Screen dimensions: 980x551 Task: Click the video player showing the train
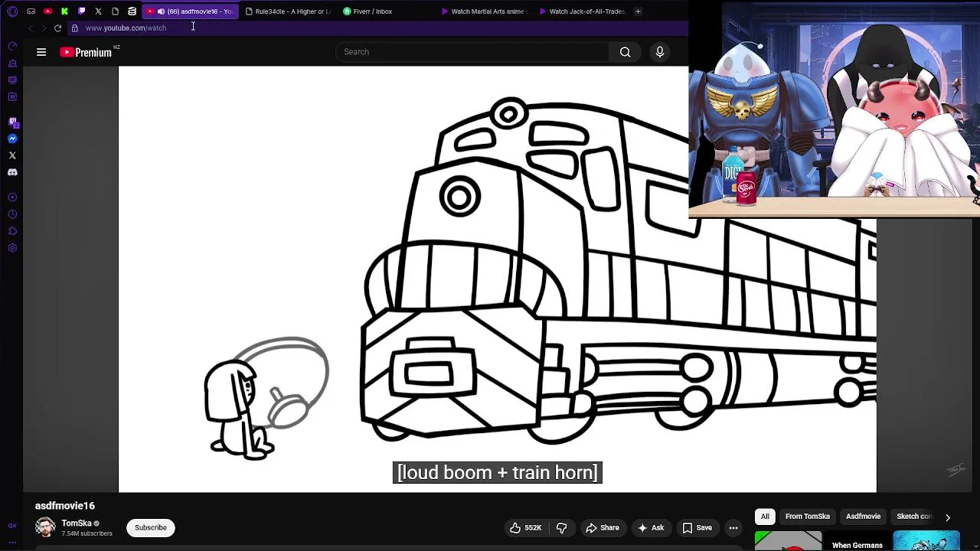coord(498,279)
